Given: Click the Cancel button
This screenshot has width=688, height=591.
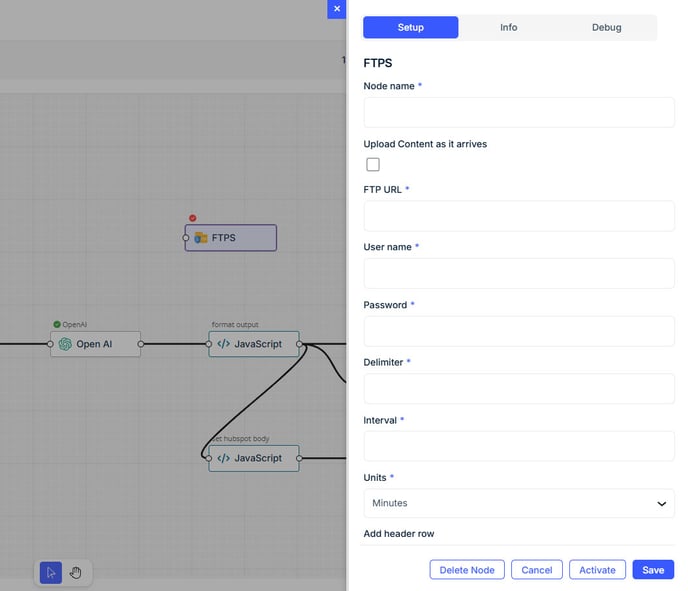Looking at the screenshot, I should pyautogui.click(x=537, y=570).
